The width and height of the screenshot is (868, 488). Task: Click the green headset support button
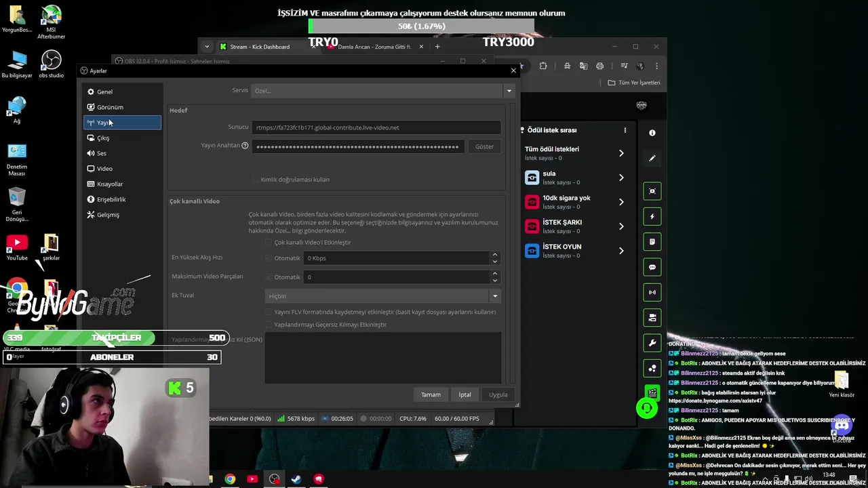(647, 408)
